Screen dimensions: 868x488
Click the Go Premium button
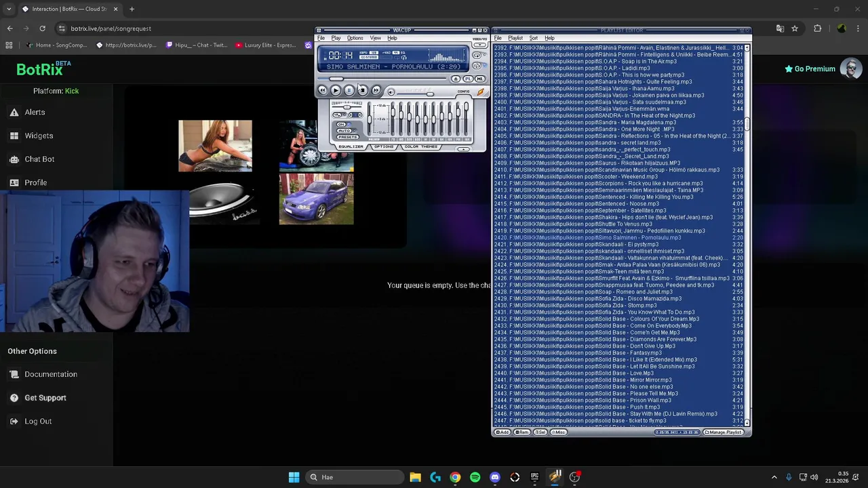(x=810, y=69)
